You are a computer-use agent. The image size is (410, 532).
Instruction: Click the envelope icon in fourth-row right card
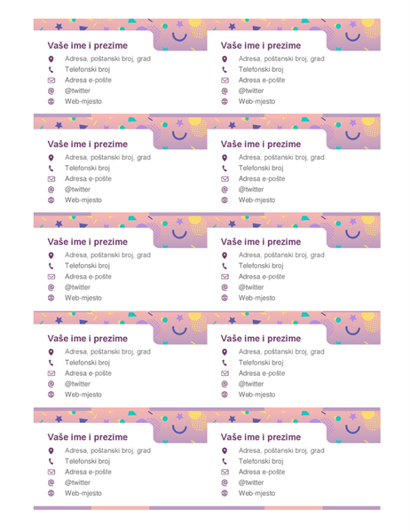(225, 373)
